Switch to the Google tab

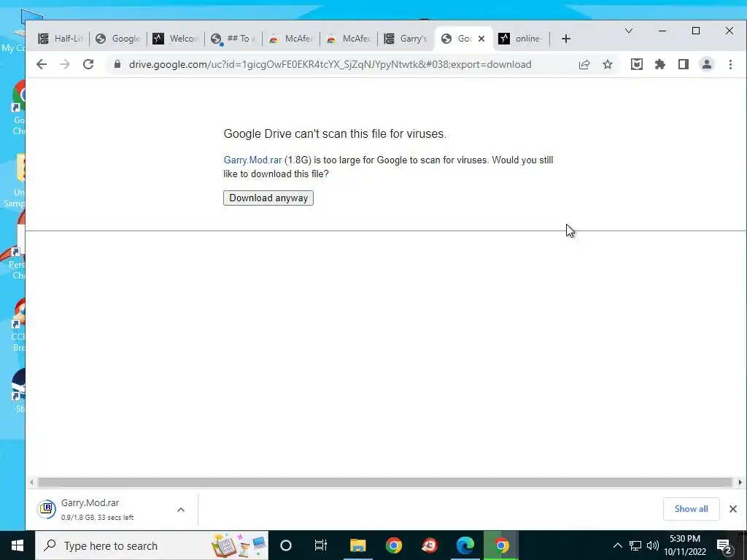tap(118, 39)
